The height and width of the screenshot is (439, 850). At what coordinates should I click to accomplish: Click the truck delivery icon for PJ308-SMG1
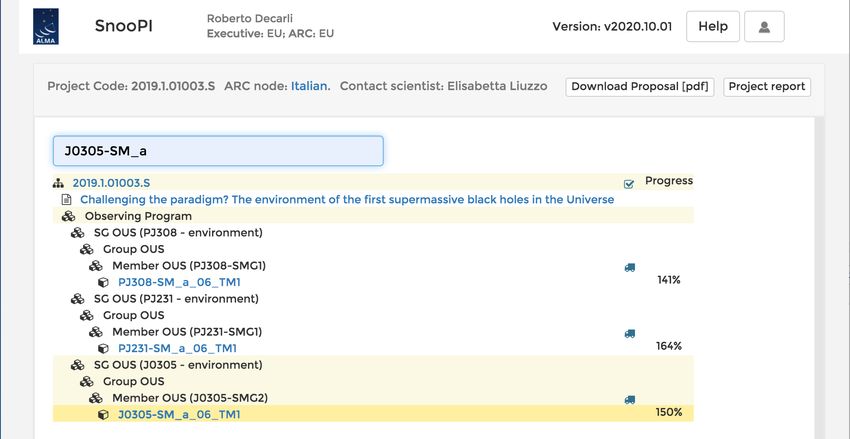(629, 267)
